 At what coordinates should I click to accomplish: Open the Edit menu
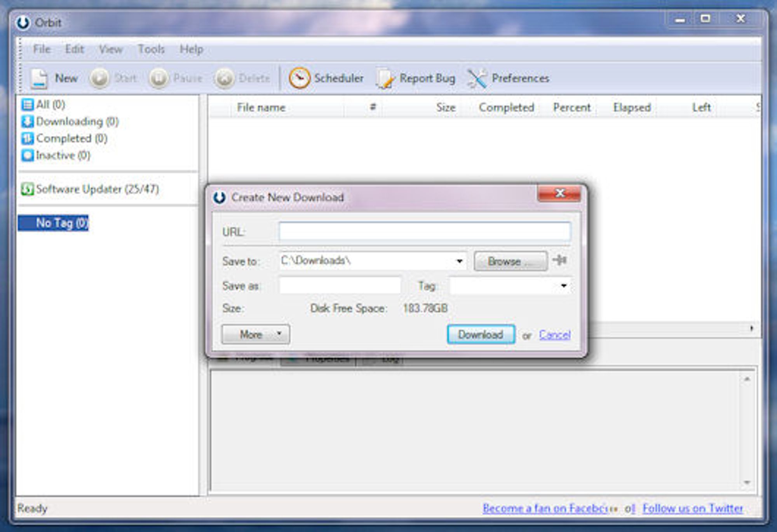tap(74, 49)
